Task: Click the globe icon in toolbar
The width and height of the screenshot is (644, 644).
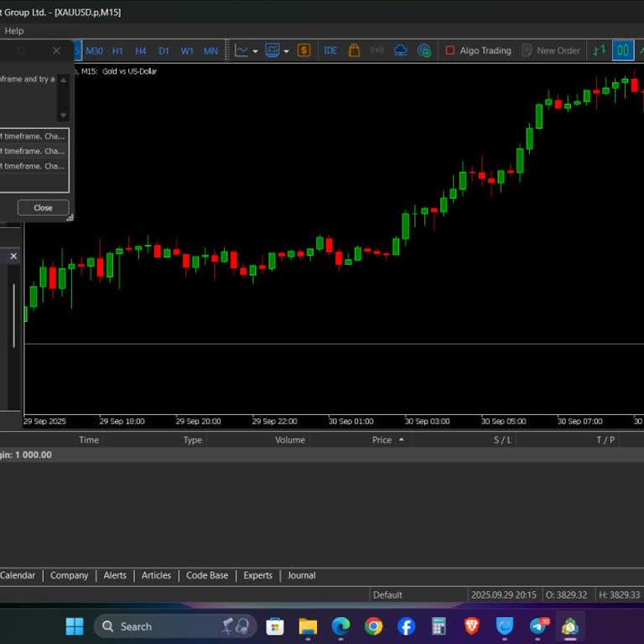Action: [424, 50]
